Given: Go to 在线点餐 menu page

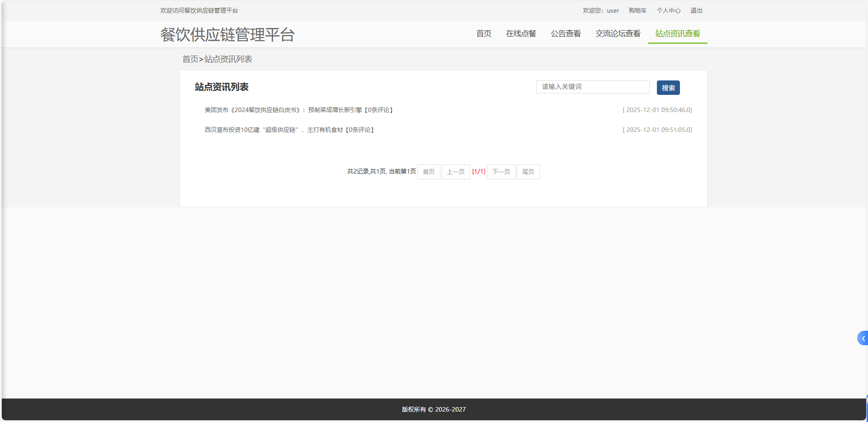Looking at the screenshot, I should tap(521, 33).
